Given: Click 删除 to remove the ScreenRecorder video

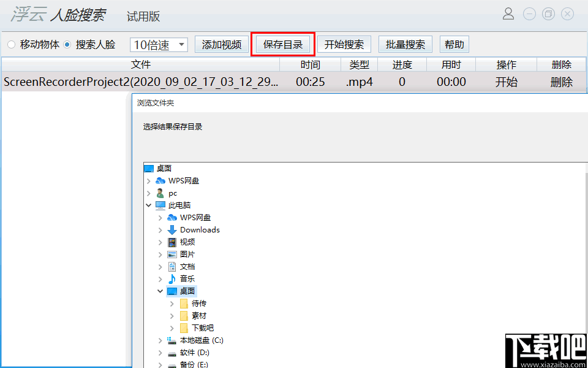Looking at the screenshot, I should tap(562, 82).
